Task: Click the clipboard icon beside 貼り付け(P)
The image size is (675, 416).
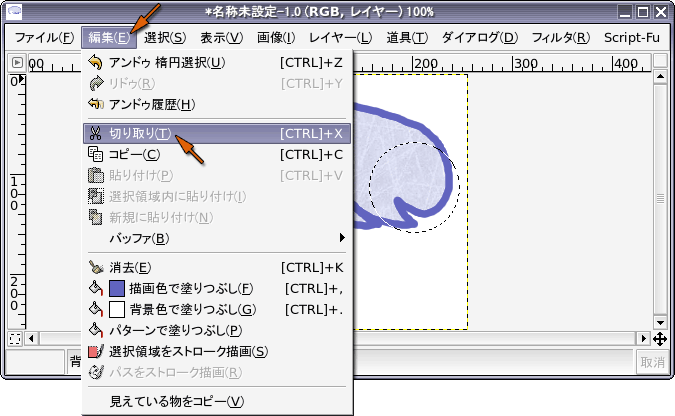Action: (96, 175)
